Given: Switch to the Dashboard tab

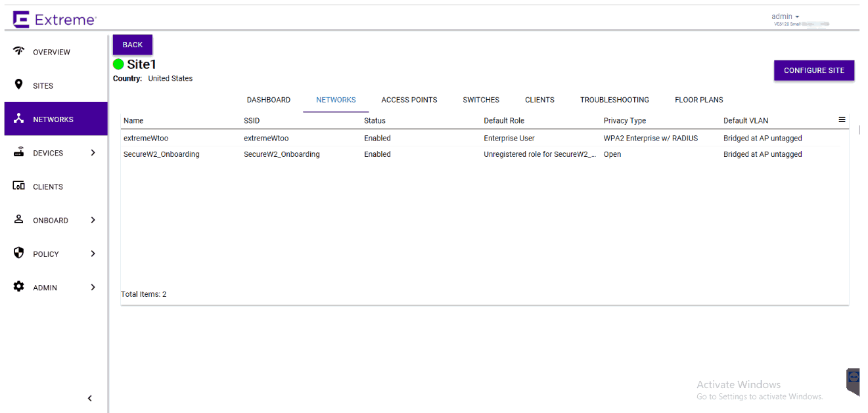Looking at the screenshot, I should tap(269, 100).
